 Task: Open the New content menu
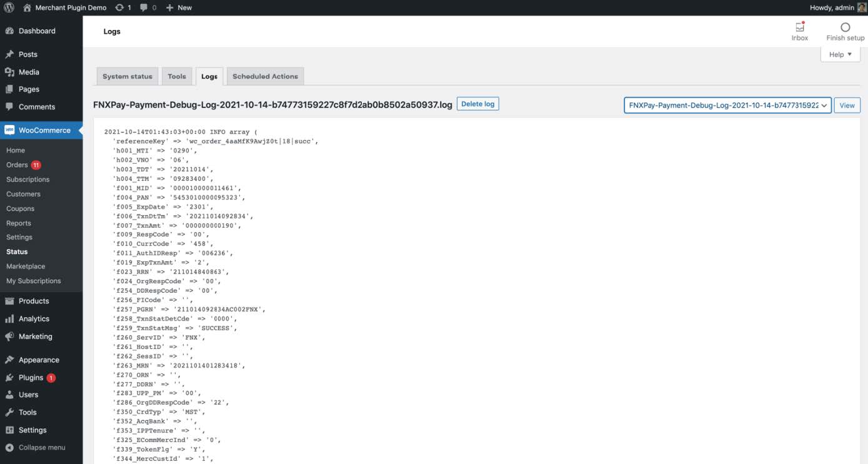pyautogui.click(x=179, y=8)
